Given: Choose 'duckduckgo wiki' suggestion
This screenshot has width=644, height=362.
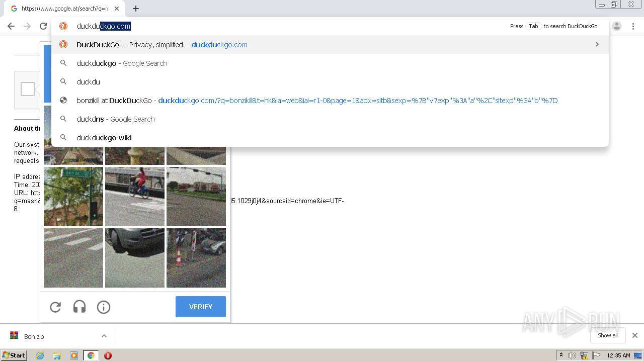Looking at the screenshot, I should click(330, 138).
